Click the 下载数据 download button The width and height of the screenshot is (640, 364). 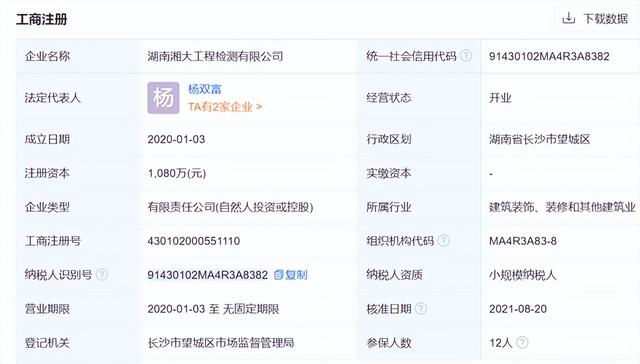tap(595, 18)
